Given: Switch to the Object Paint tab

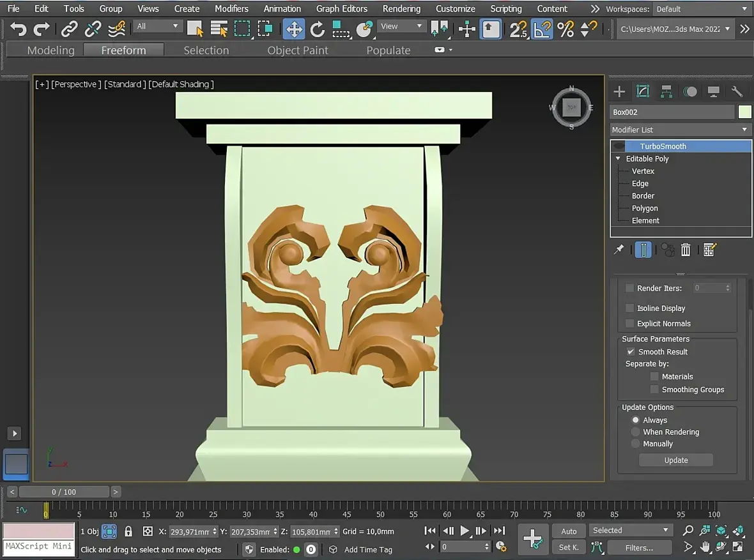Looking at the screenshot, I should [297, 50].
